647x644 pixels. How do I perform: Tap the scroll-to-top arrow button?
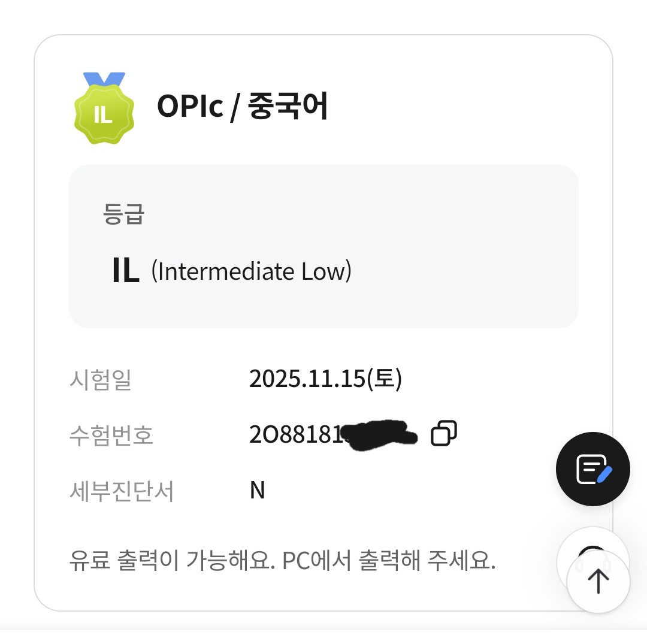[598, 580]
